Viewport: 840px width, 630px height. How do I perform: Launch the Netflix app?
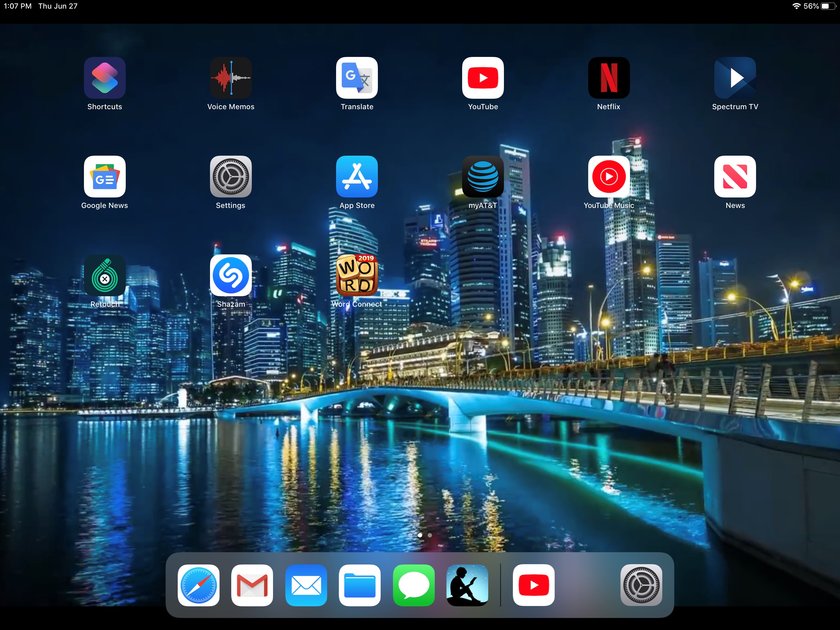tap(609, 78)
